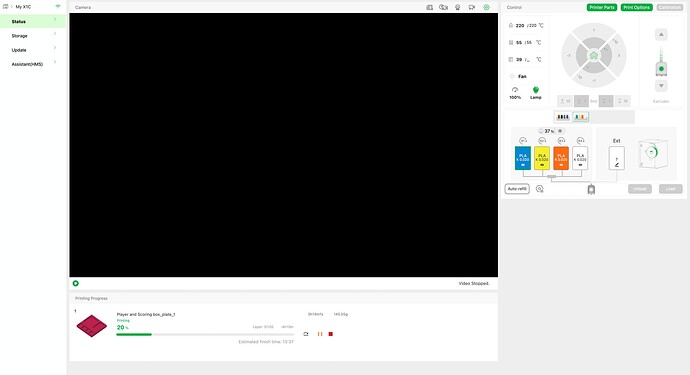Toggle the chamber Lamp
Viewport: 690px width, 375px height.
click(536, 92)
